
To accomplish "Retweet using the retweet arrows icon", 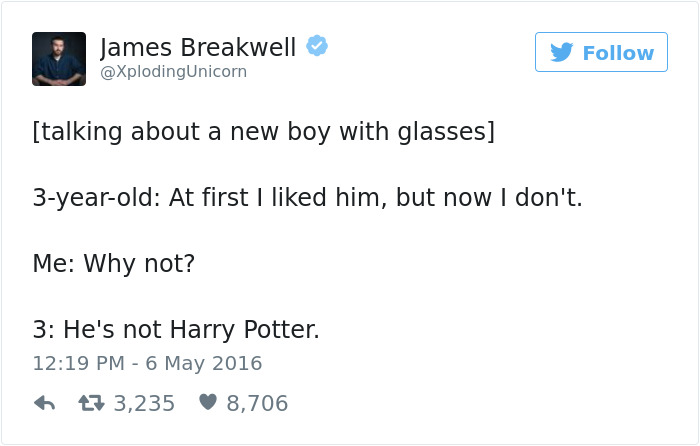I will (x=91, y=404).
